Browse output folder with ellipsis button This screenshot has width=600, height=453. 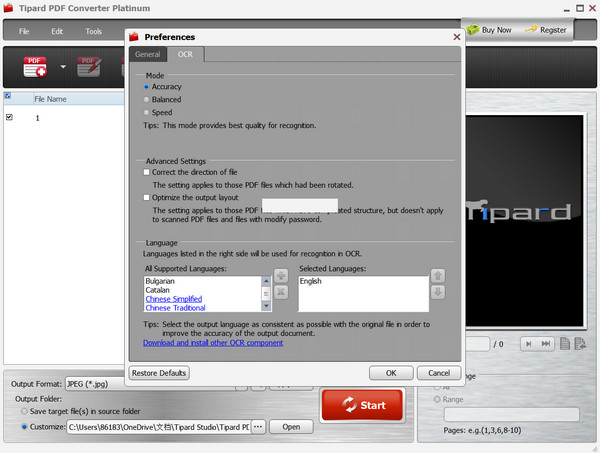258,427
